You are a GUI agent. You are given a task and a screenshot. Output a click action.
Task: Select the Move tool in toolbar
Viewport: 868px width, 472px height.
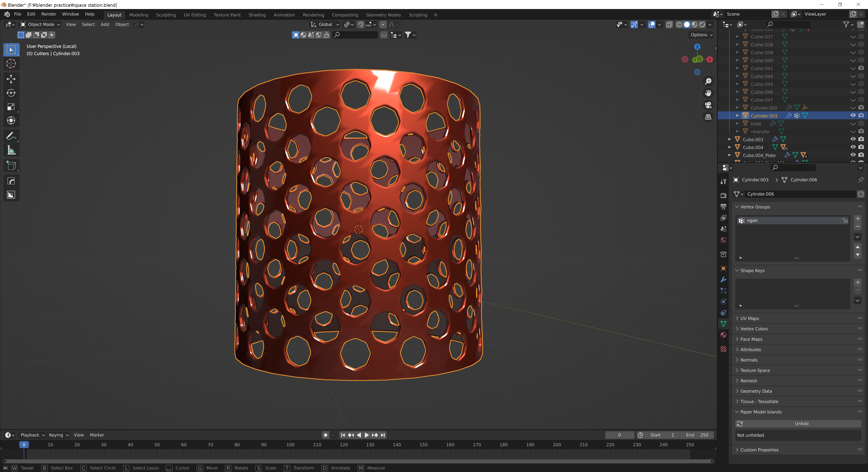(11, 79)
